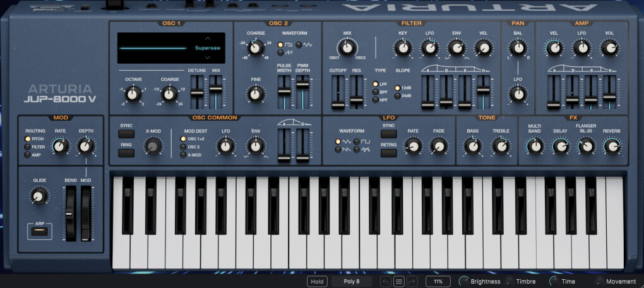Viewport: 644px width, 288px height.
Task: Select OSC 2 triangle waveform
Action: [x=299, y=44]
